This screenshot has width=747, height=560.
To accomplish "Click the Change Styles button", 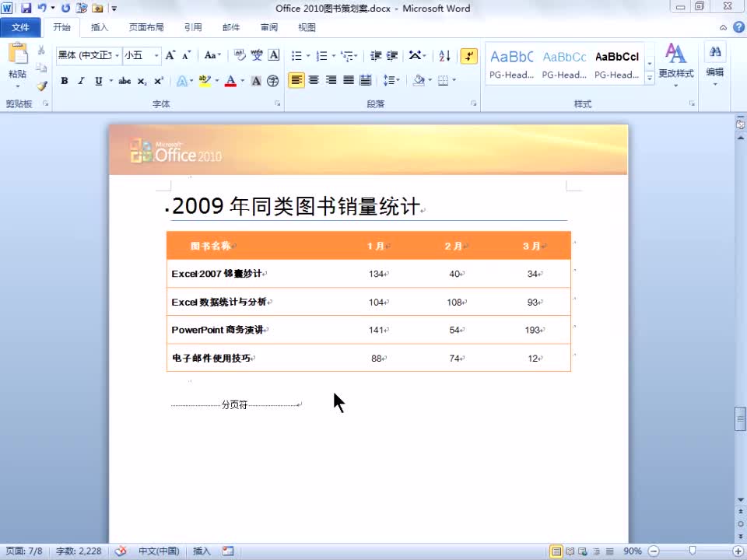I will click(x=675, y=65).
